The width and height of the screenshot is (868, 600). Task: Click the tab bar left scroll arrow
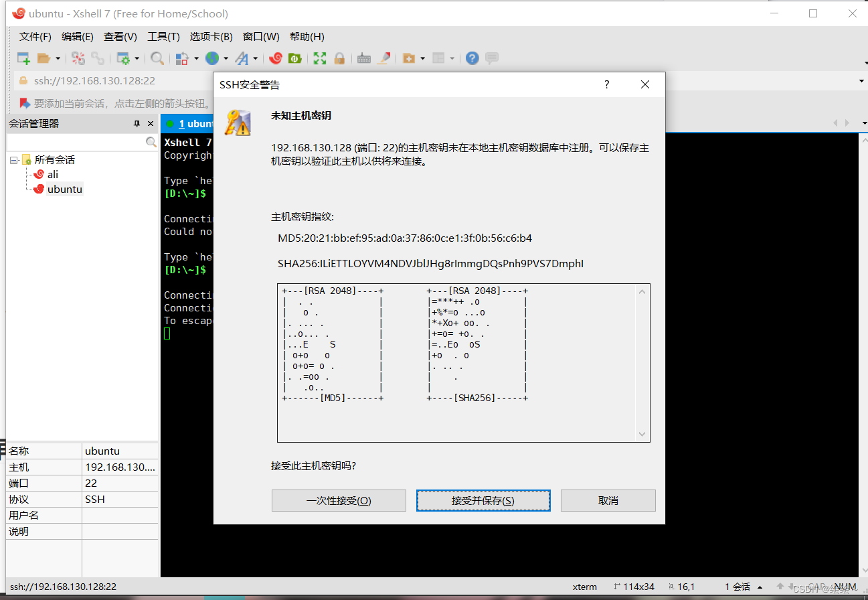click(x=835, y=123)
